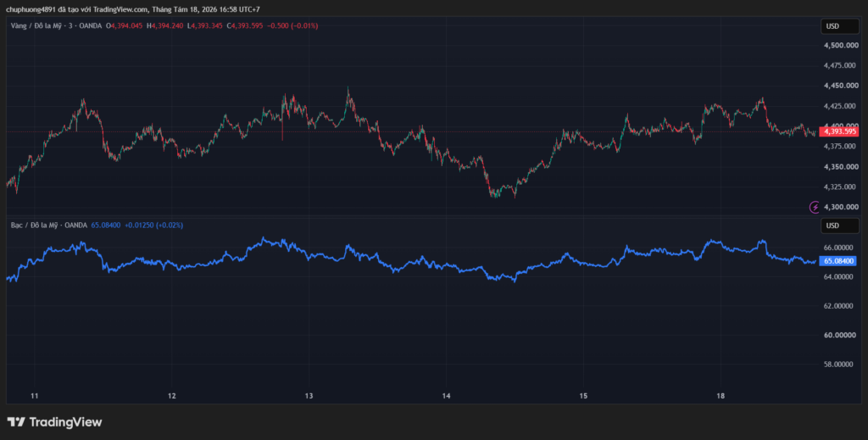Image resolution: width=868 pixels, height=440 pixels.
Task: Click the close value C4,393.595 in legend
Action: (x=245, y=25)
